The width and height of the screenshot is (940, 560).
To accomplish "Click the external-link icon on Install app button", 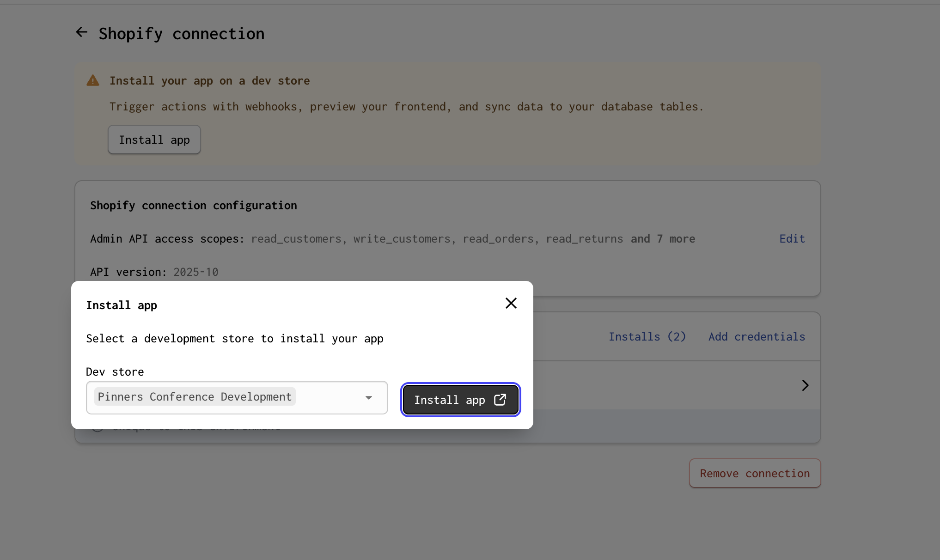I will (x=500, y=400).
